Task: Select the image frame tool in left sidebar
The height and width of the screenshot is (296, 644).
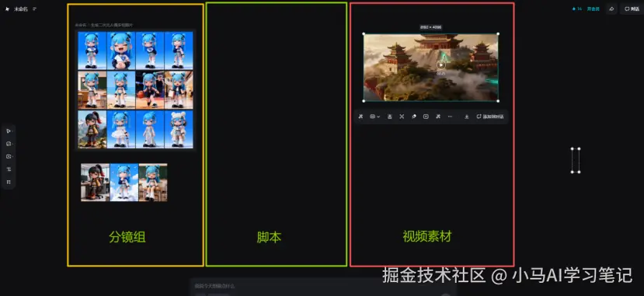Action: click(x=9, y=156)
